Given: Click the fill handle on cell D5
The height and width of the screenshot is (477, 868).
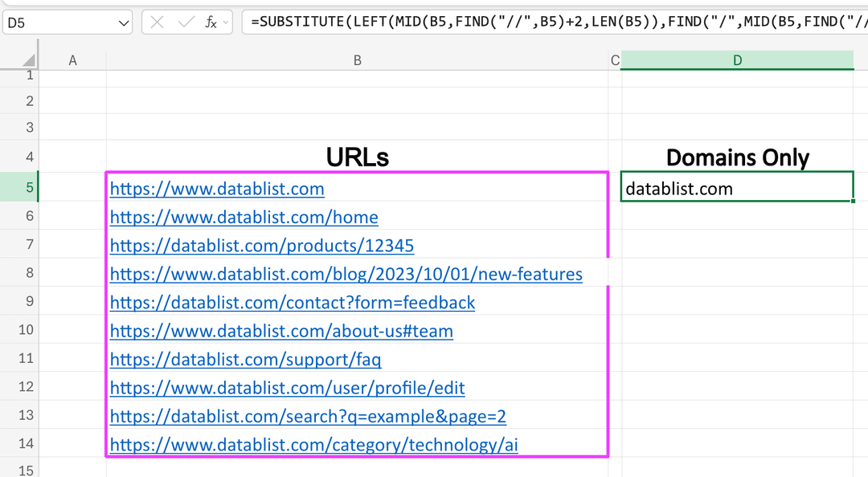Looking at the screenshot, I should 852,199.
